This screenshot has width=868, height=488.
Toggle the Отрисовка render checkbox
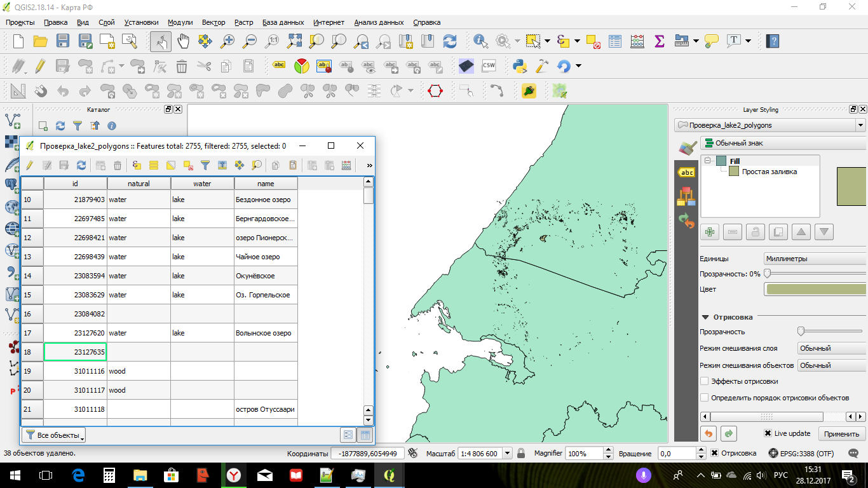click(715, 453)
